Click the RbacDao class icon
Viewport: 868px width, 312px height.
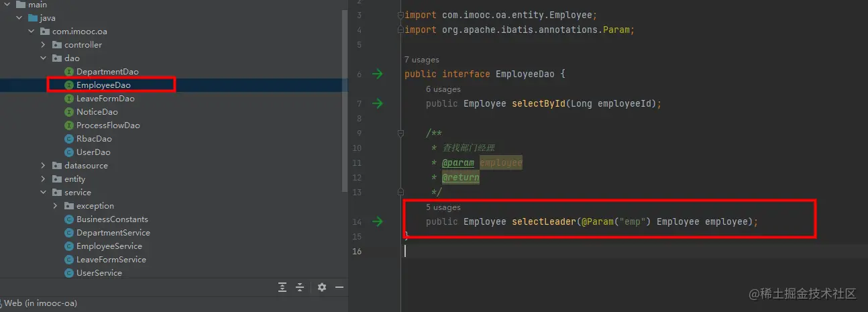tap(68, 139)
